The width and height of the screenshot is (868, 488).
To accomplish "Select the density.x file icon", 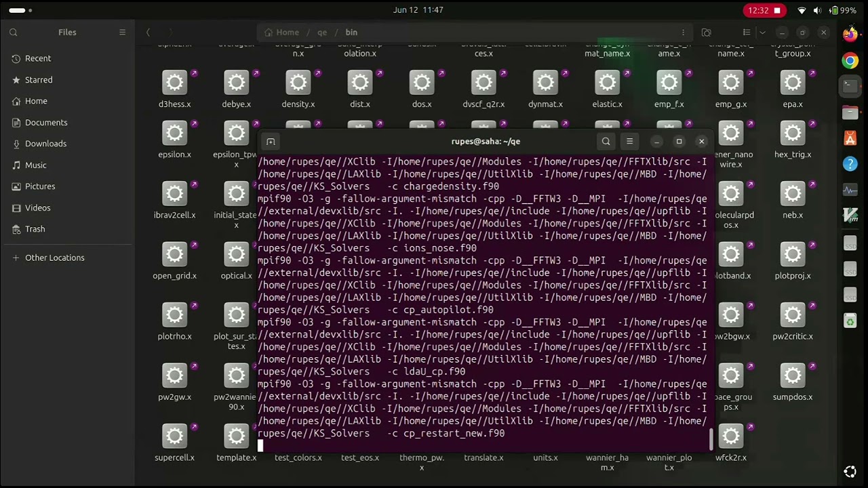I will coord(298,83).
